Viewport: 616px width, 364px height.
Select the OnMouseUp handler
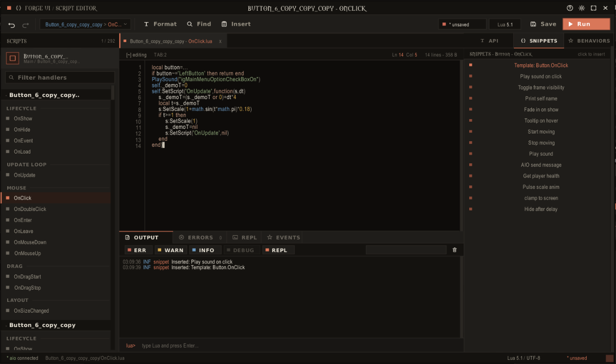click(x=56, y=254)
